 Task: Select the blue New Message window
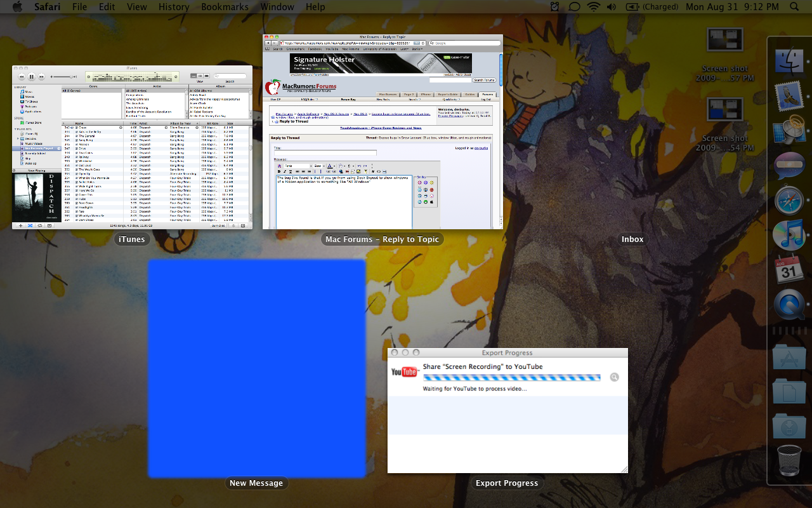257,368
